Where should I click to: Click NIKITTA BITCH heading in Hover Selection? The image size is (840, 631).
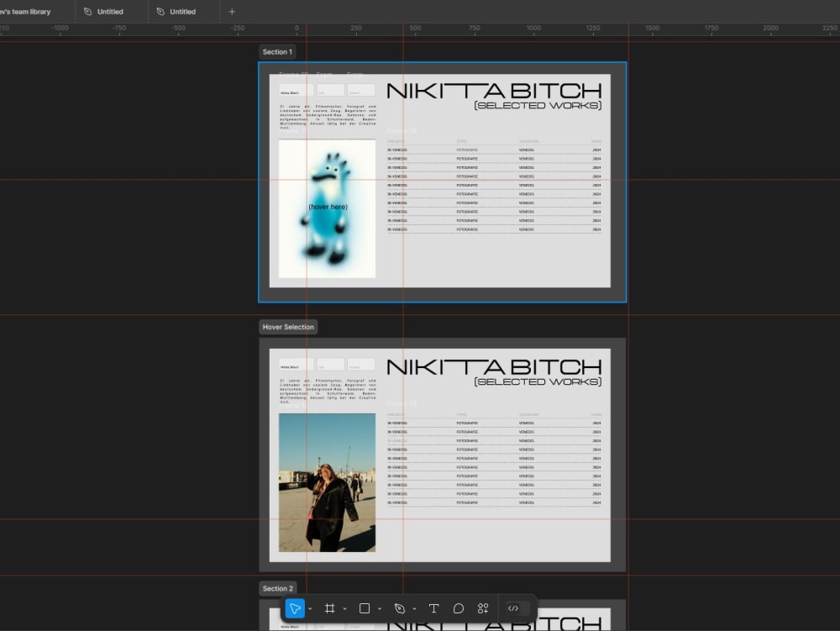click(x=494, y=367)
